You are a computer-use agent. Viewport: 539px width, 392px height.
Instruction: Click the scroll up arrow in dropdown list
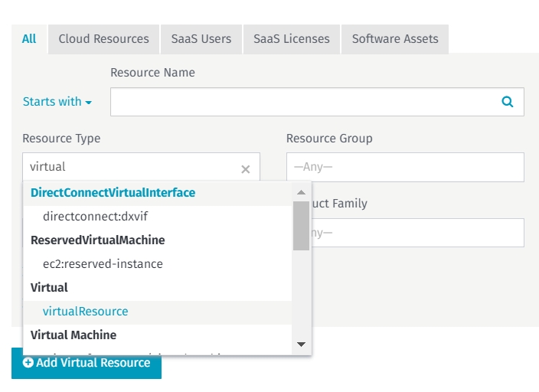pyautogui.click(x=301, y=193)
